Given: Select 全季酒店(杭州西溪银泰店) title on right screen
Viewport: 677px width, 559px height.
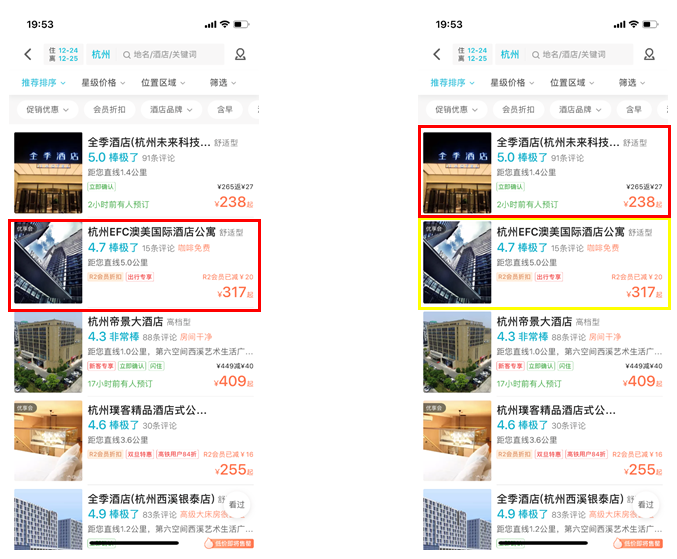Looking at the screenshot, I should point(560,499).
